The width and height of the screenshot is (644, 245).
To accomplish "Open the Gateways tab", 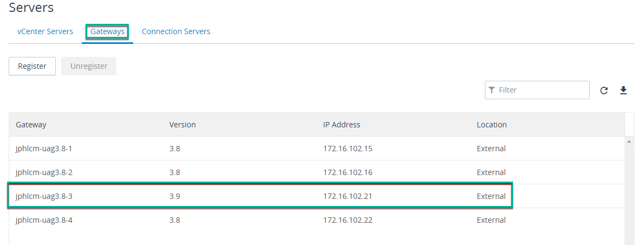I will pyautogui.click(x=107, y=31).
